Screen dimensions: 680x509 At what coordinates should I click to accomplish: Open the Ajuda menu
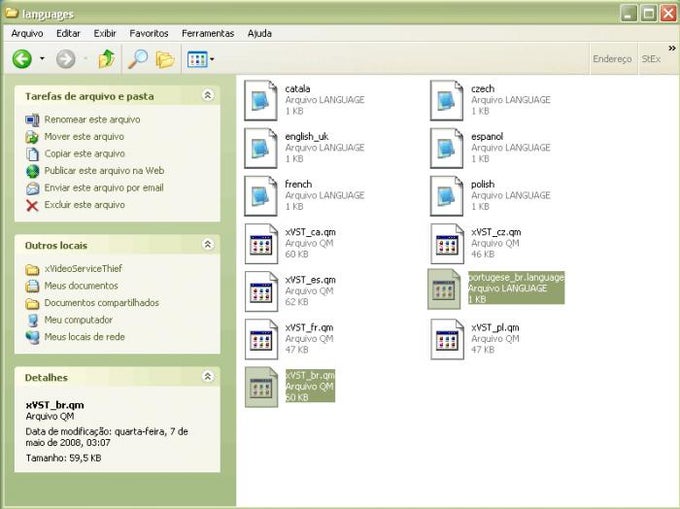259,33
